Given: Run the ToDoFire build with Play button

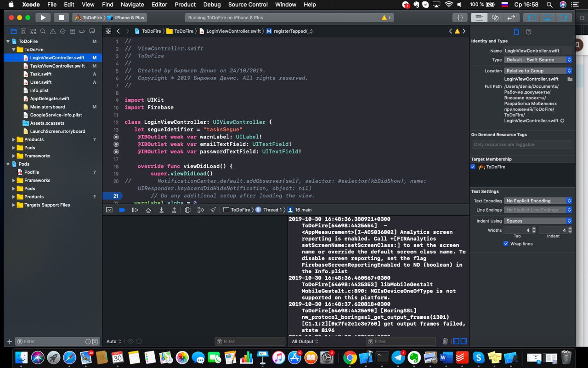Looking at the screenshot, I should pyautogui.click(x=43, y=17).
